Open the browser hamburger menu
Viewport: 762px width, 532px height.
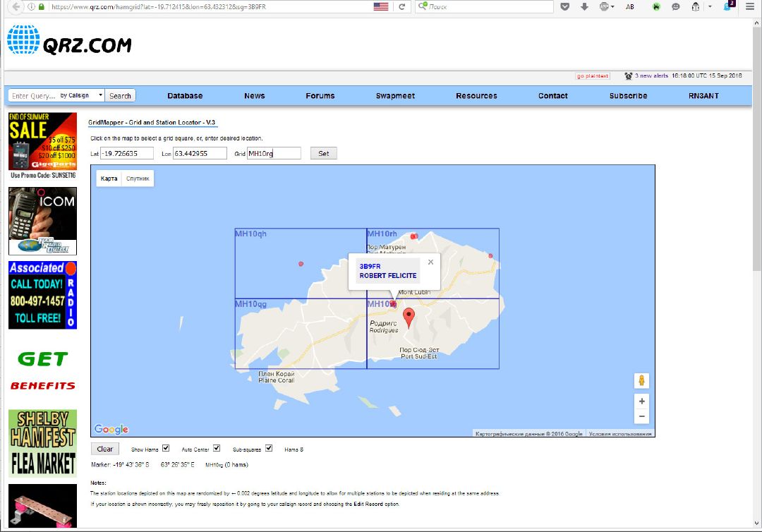click(750, 7)
